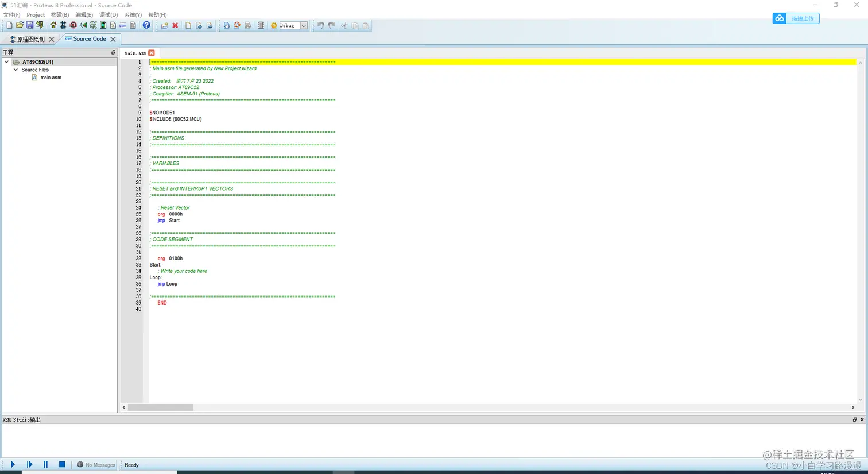Open the 文件(F) menu
Screen dimensions: 868x474
(11, 15)
